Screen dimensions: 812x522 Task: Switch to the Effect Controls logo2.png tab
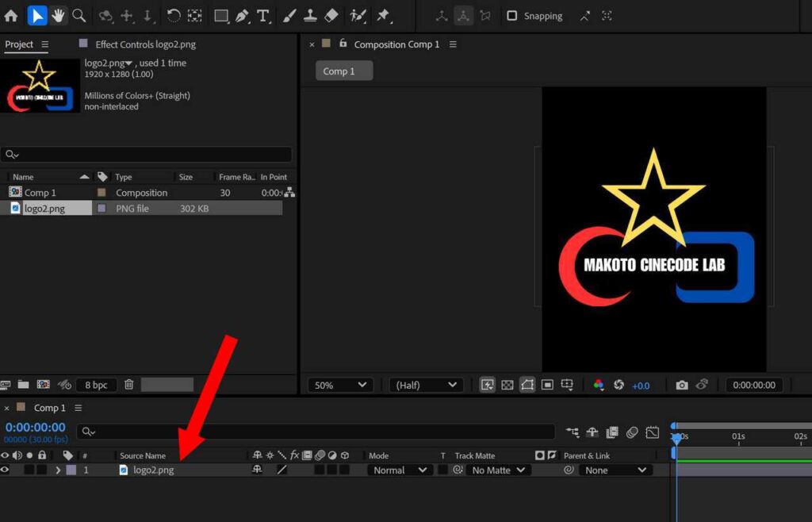(x=146, y=44)
